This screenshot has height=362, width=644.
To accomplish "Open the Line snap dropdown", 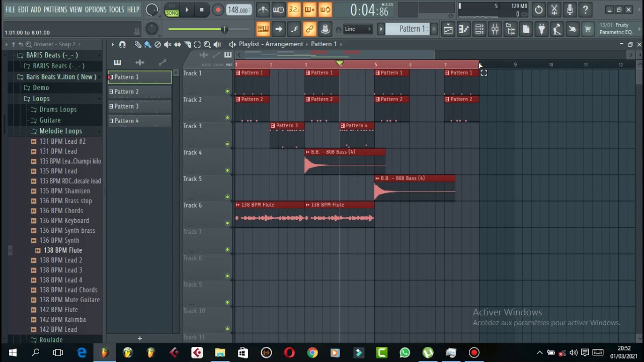I will [358, 29].
